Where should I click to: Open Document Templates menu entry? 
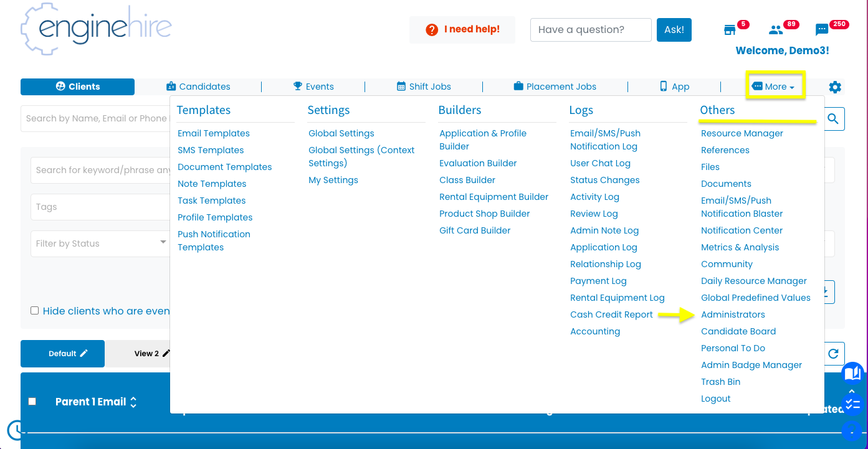225,167
